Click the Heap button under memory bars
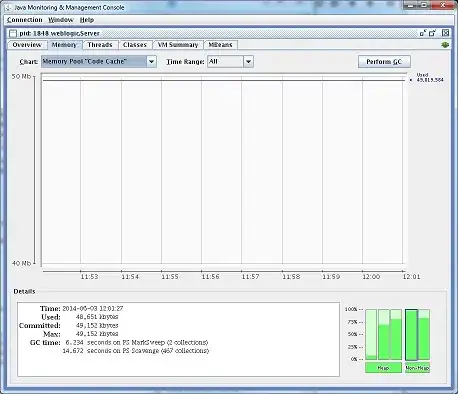Viewport: 458px width, 394px height. (x=383, y=368)
